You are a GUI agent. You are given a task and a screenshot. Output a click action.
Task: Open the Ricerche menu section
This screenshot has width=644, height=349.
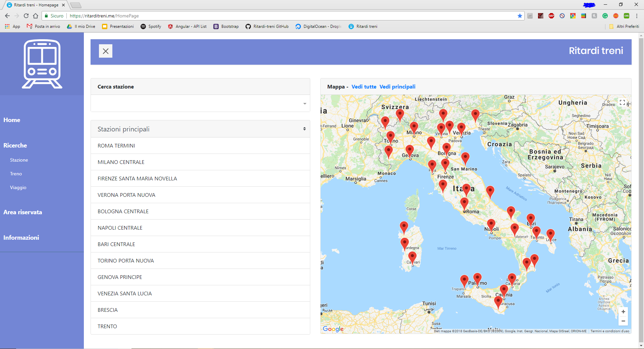pyautogui.click(x=15, y=146)
